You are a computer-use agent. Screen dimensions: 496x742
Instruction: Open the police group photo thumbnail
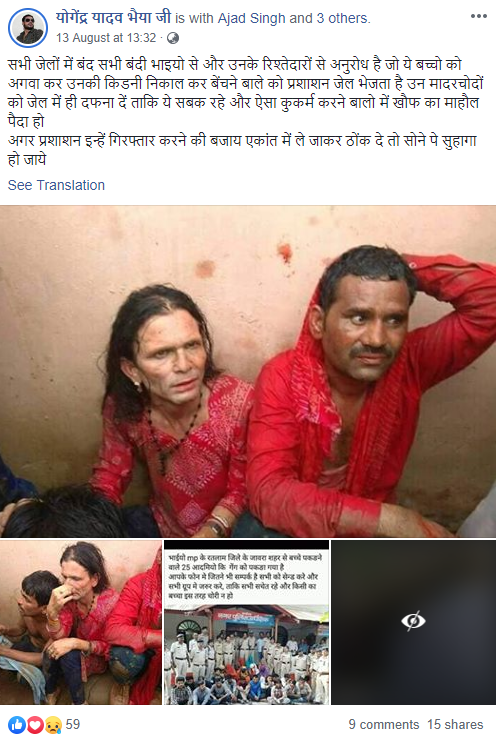pyautogui.click(x=246, y=622)
